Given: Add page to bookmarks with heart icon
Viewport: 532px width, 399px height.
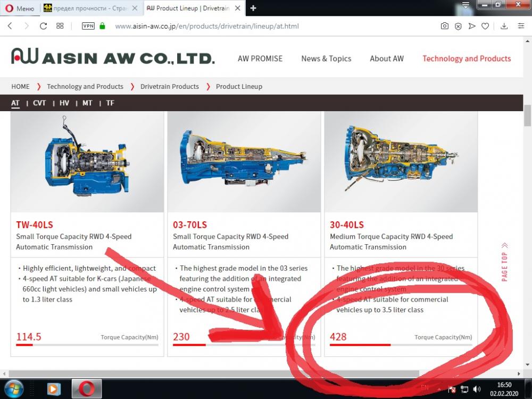Looking at the screenshot, I should (x=485, y=26).
